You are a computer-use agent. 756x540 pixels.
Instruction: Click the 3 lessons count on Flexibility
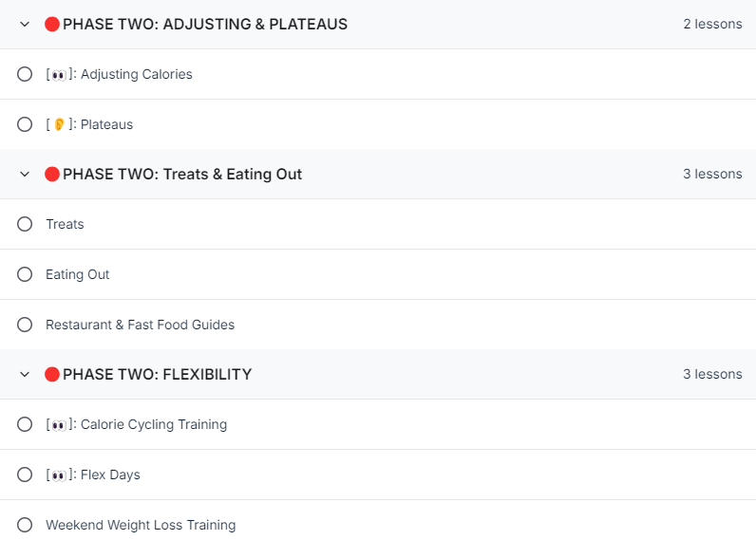(x=712, y=374)
